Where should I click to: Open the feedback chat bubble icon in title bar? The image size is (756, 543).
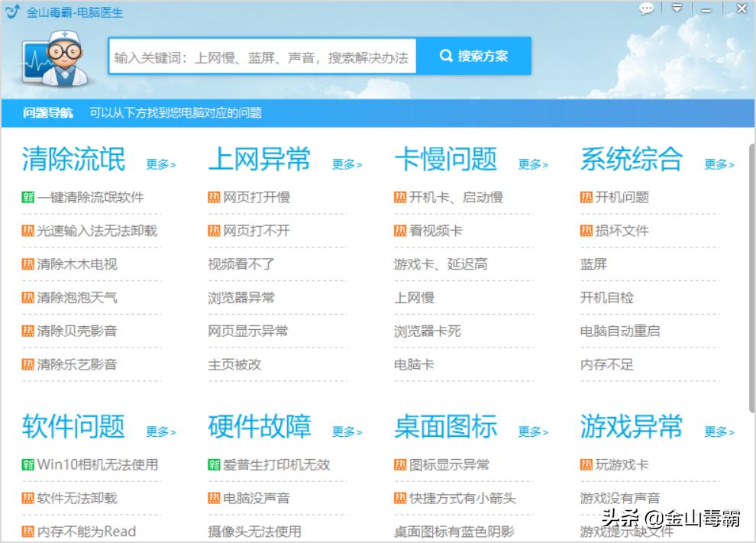647,9
